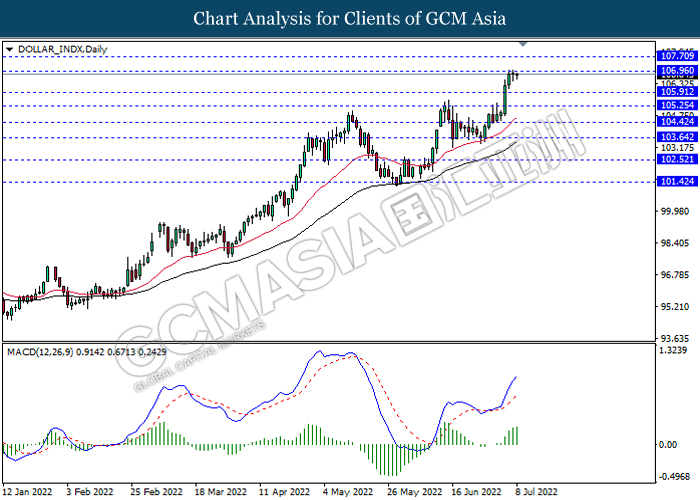Click the 0.00 MACD scale value
Viewport: 700px width, 500px height.
coord(668,445)
